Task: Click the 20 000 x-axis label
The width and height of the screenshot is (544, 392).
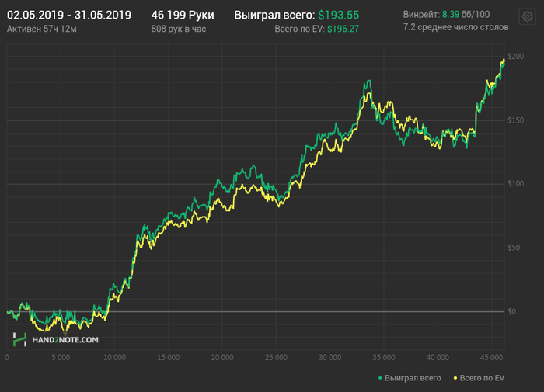Action: tap(222, 357)
